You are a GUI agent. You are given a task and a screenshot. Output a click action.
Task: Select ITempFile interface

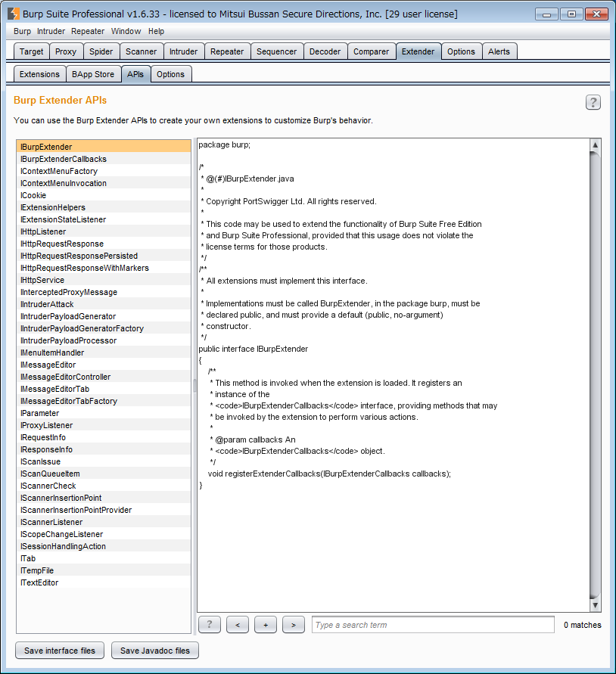pyautogui.click(x=104, y=570)
